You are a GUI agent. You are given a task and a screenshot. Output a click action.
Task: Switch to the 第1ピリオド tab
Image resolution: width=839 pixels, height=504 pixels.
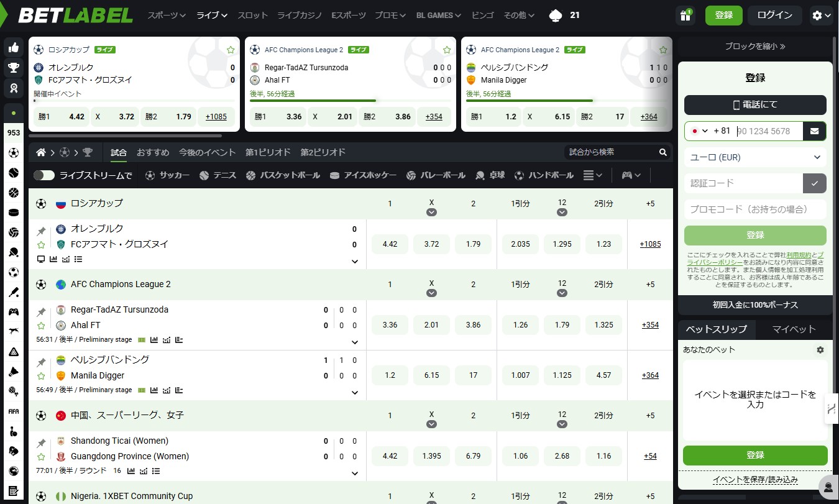click(268, 152)
